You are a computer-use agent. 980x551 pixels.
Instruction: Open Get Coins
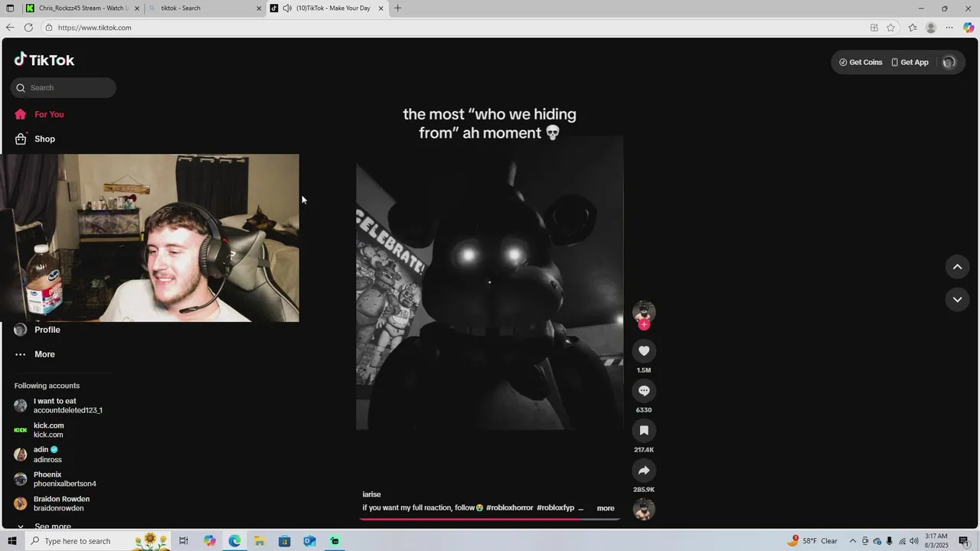tap(861, 62)
